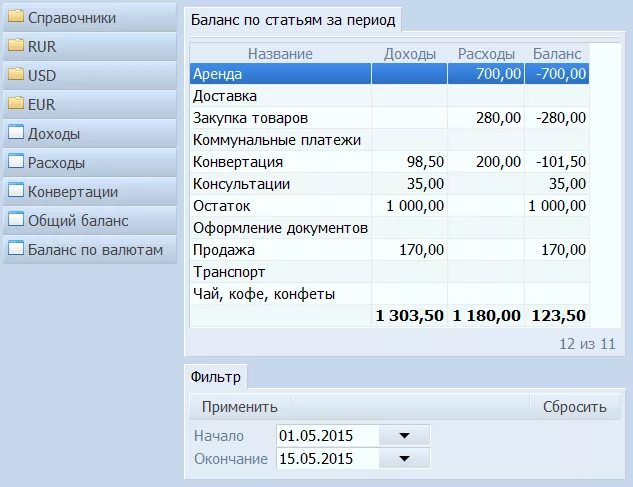
Task: Click the Применить filter button
Action: tap(240, 407)
